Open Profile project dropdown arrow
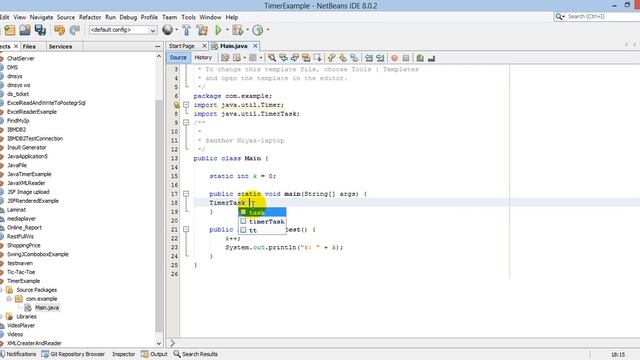 (x=268, y=30)
